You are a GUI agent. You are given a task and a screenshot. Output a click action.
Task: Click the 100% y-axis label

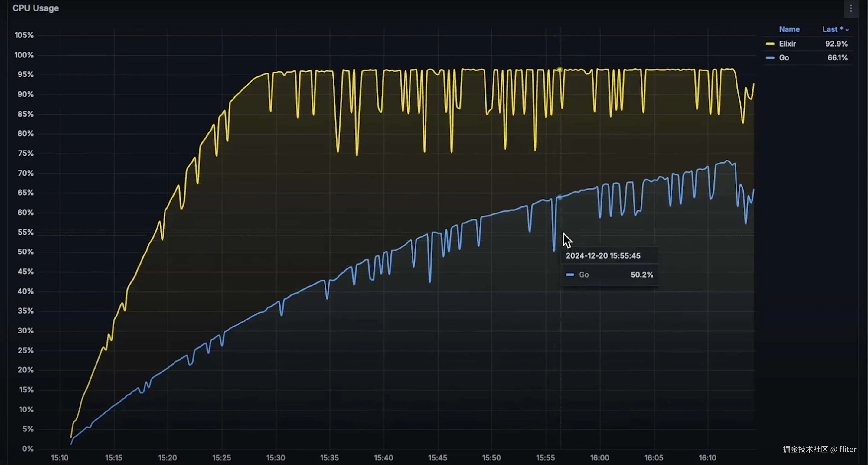pyautogui.click(x=24, y=55)
